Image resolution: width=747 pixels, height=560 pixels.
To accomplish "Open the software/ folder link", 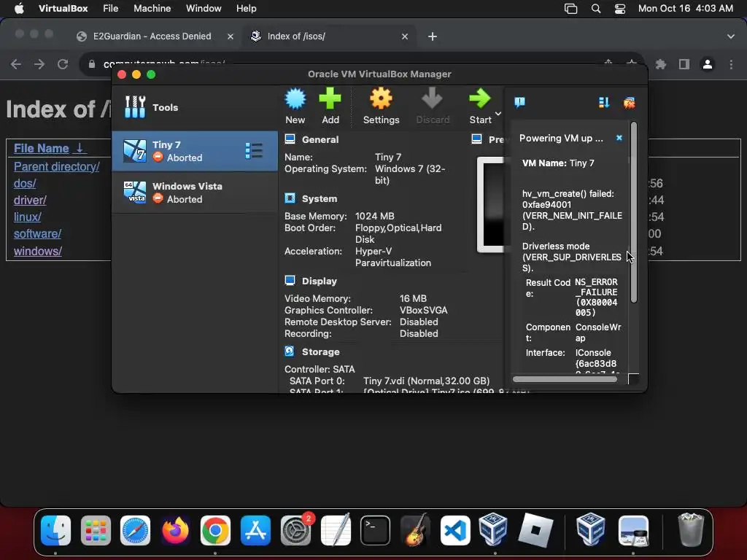I will (x=37, y=234).
